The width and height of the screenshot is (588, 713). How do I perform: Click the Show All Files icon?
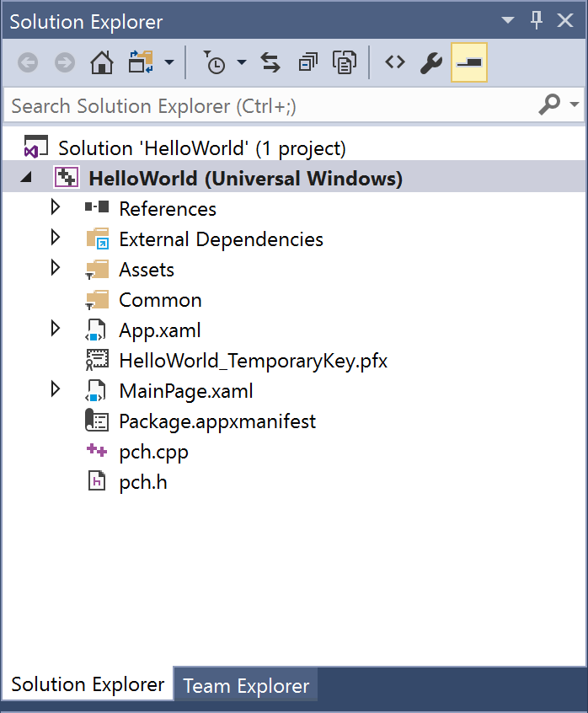(x=344, y=62)
